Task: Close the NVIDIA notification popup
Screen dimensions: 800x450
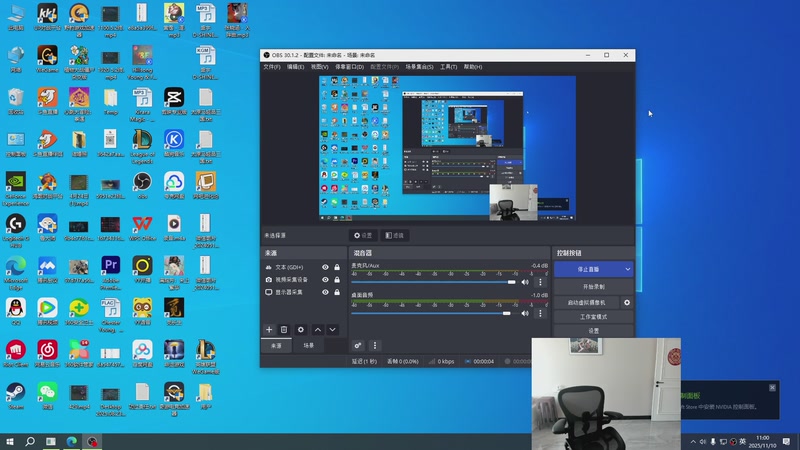Action: (x=772, y=388)
